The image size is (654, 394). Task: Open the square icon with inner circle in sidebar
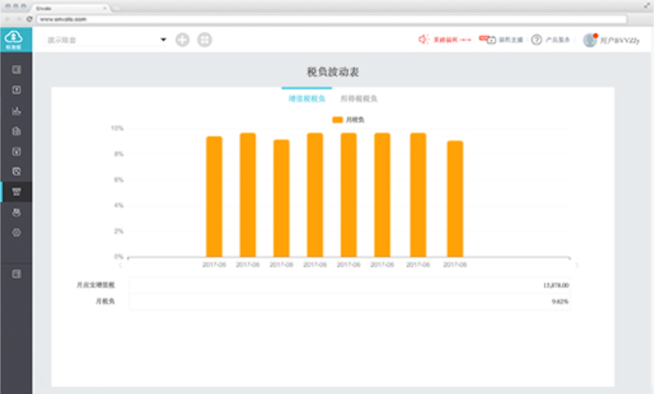pyautogui.click(x=16, y=151)
